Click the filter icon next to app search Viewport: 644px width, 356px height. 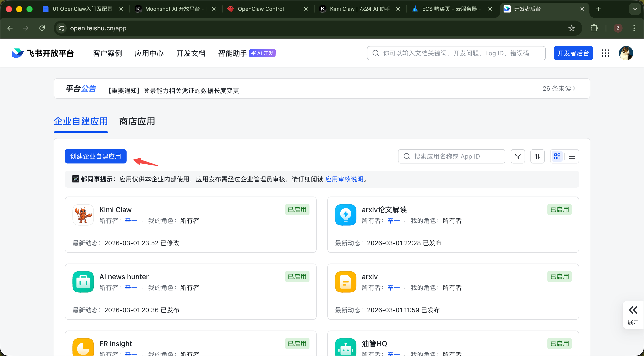pos(518,156)
